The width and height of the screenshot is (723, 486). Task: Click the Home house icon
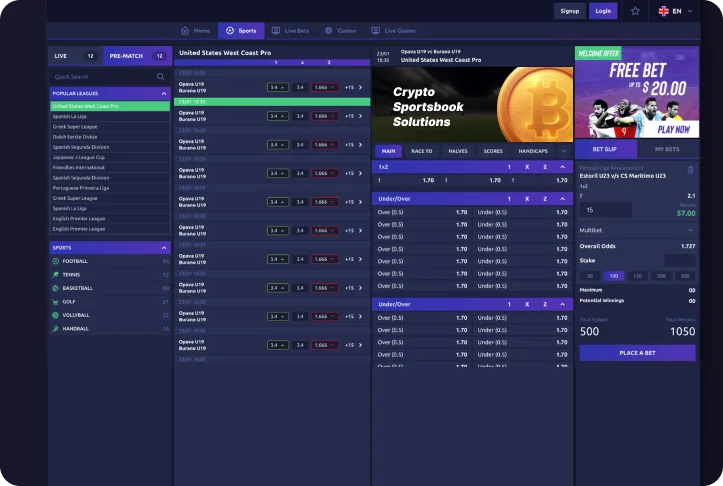pos(185,31)
